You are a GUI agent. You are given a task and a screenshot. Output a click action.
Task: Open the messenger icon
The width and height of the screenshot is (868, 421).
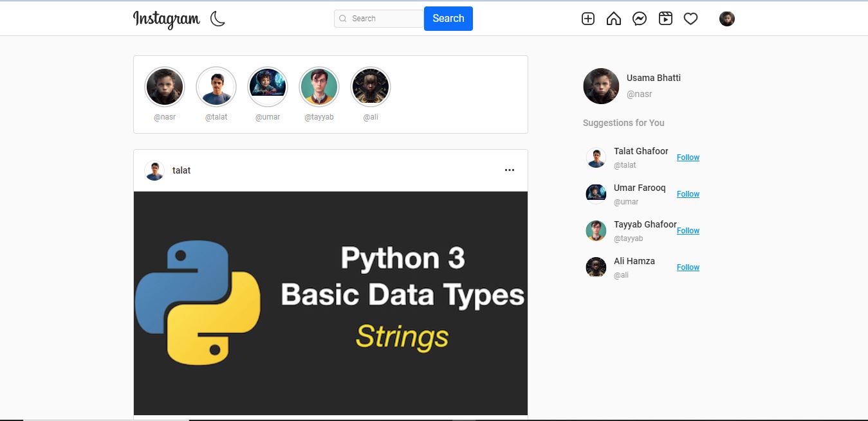[640, 19]
